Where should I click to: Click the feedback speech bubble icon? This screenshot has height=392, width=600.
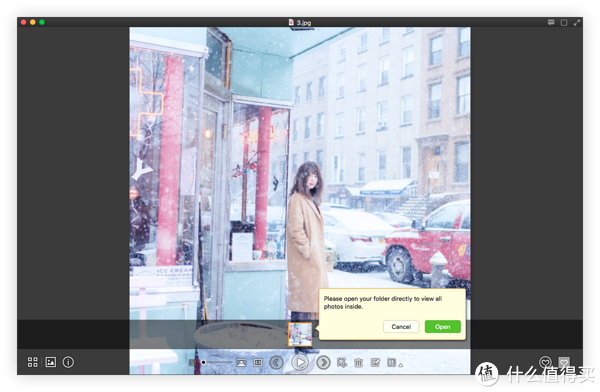click(x=551, y=22)
